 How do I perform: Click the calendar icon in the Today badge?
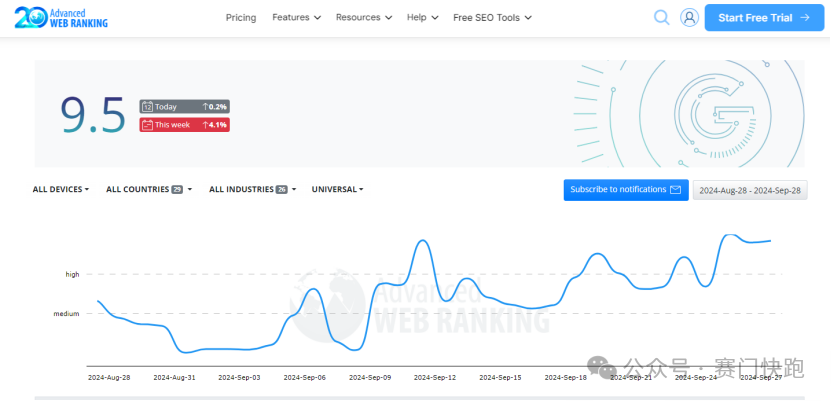pyautogui.click(x=147, y=106)
